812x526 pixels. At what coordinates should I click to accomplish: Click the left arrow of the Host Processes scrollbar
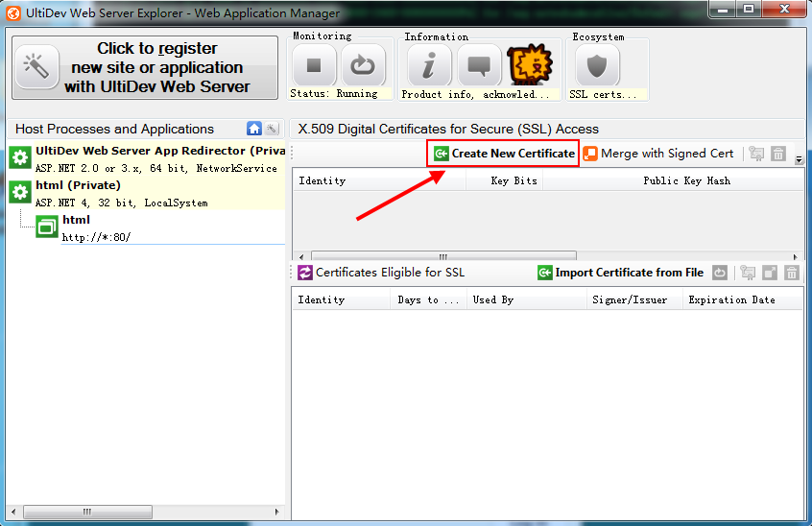pos(13,512)
